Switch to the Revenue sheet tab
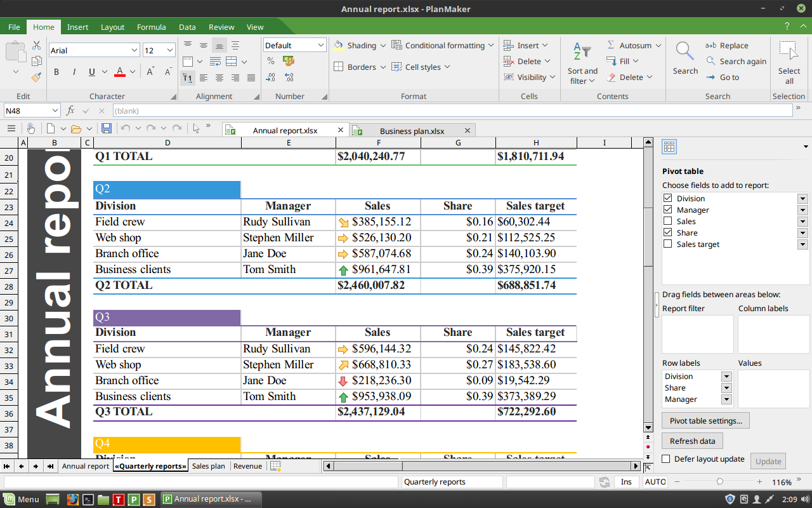The image size is (812, 508). 247,466
